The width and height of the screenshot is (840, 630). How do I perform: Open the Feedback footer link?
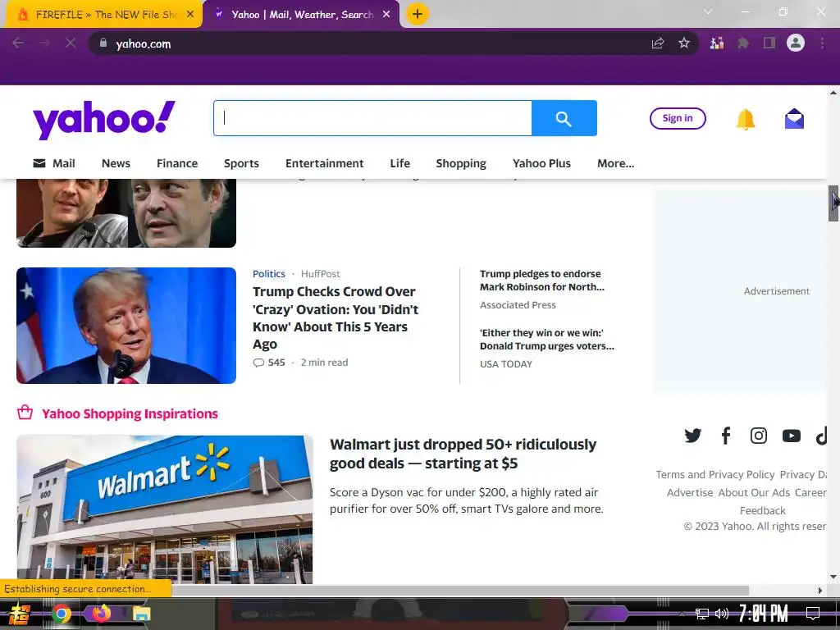(762, 510)
